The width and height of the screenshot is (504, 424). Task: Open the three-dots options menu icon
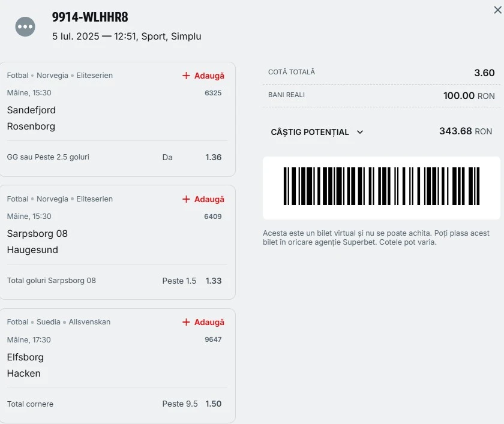coord(25,26)
